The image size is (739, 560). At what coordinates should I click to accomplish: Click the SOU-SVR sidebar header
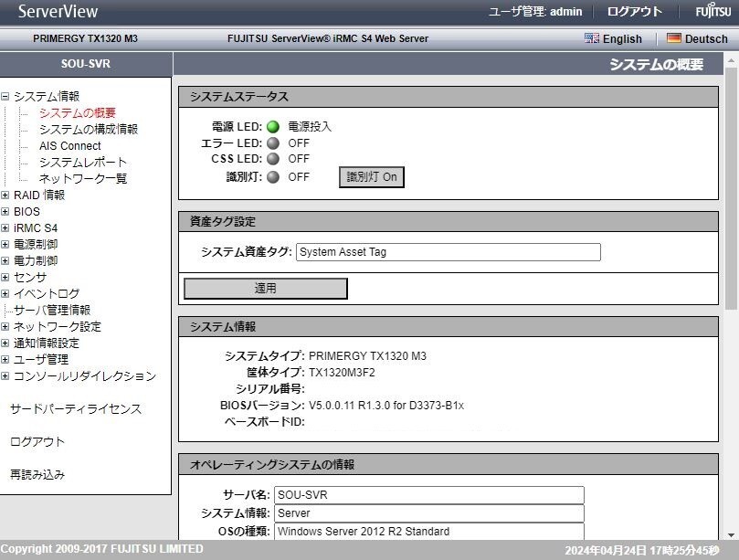85,64
